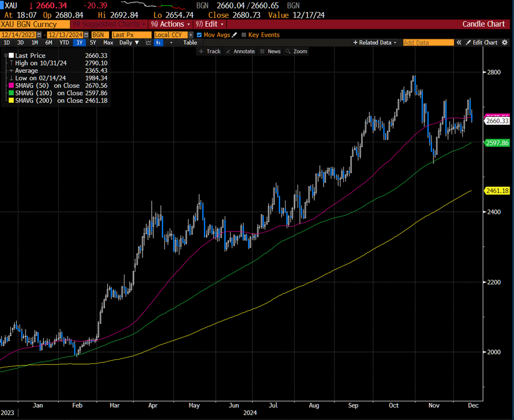Open the Related Data dropdown
This screenshot has height=420, width=514.
(x=375, y=42)
